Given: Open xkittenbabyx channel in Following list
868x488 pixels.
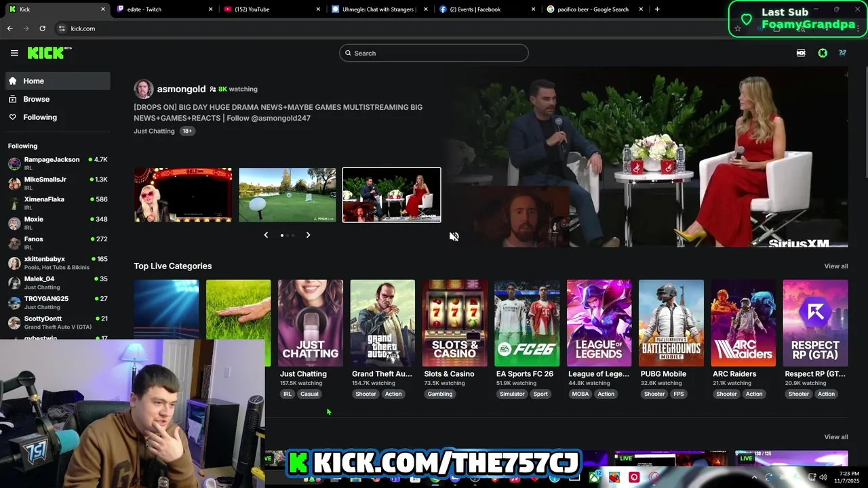Looking at the screenshot, I should 58,262.
